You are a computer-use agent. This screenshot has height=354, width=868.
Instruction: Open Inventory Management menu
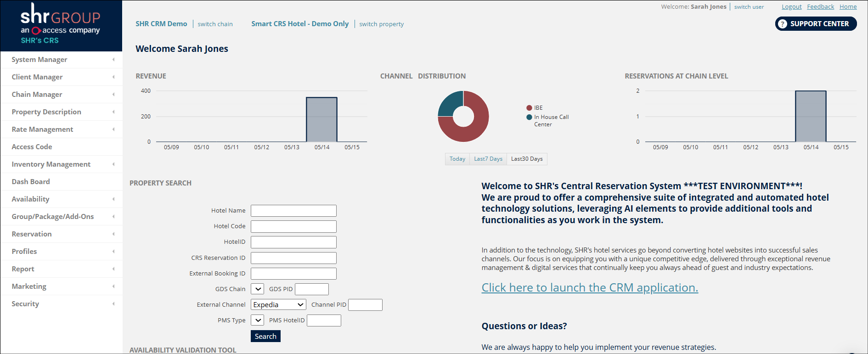(x=62, y=164)
